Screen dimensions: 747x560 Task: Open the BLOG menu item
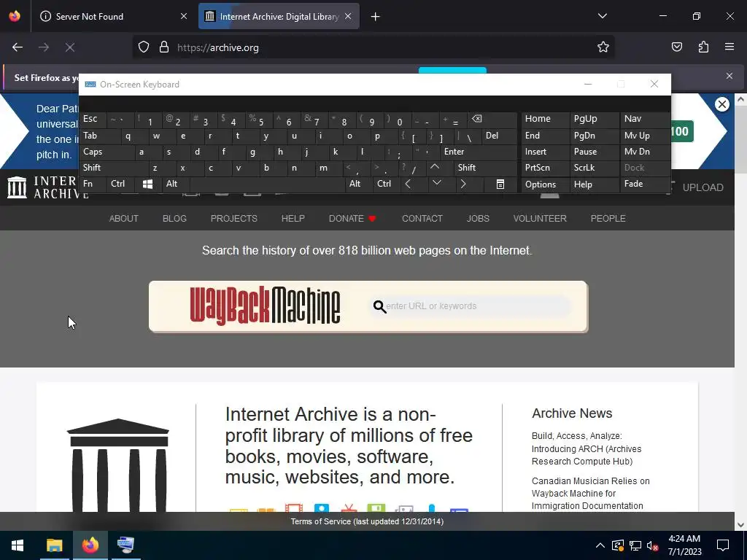[x=174, y=219]
